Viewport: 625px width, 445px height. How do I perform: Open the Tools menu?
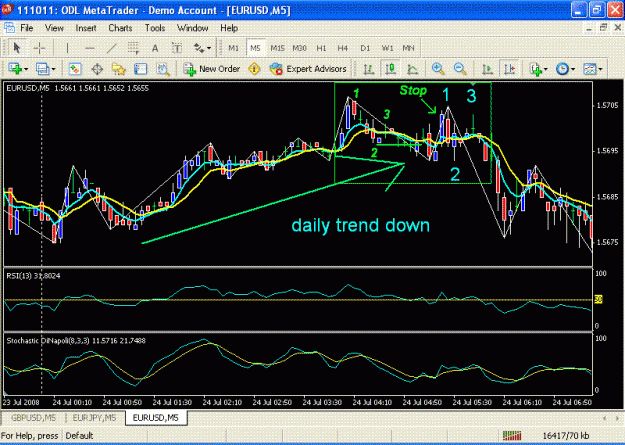pyautogui.click(x=155, y=28)
